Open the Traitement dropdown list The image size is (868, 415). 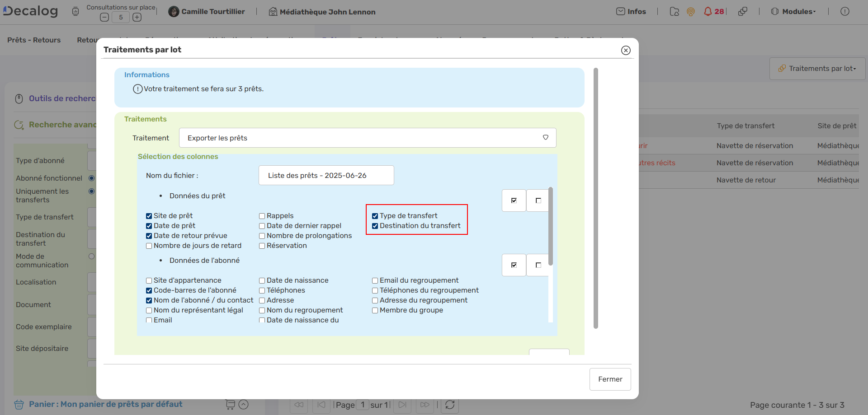[x=367, y=138]
